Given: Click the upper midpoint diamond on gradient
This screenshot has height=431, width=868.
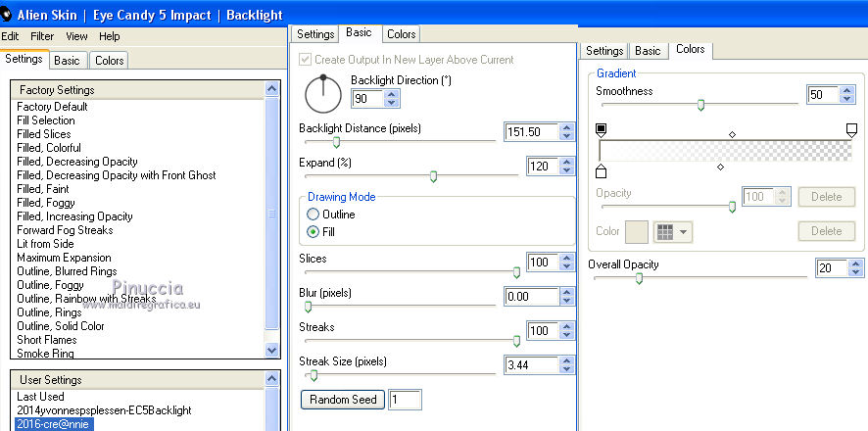Looking at the screenshot, I should 733,134.
